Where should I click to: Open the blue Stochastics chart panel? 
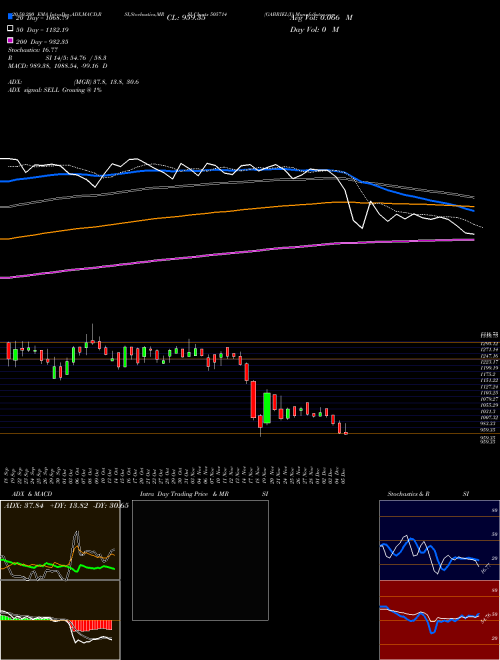439,540
